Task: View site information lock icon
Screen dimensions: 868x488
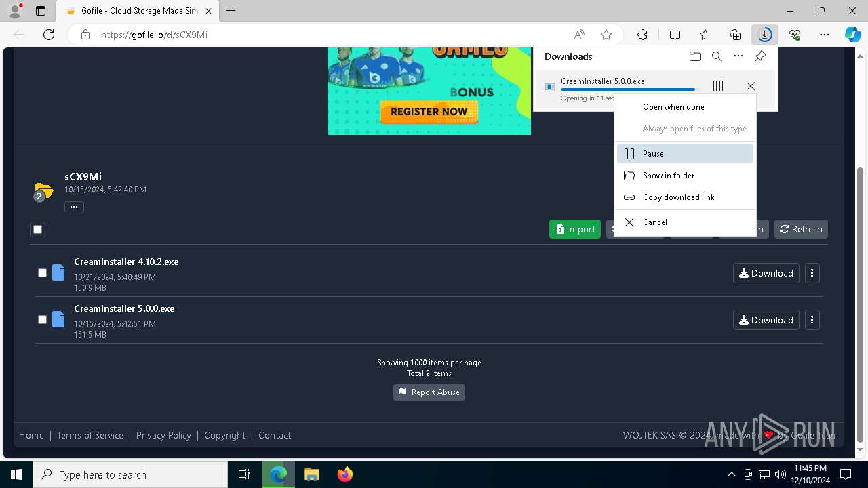Action: [x=85, y=35]
